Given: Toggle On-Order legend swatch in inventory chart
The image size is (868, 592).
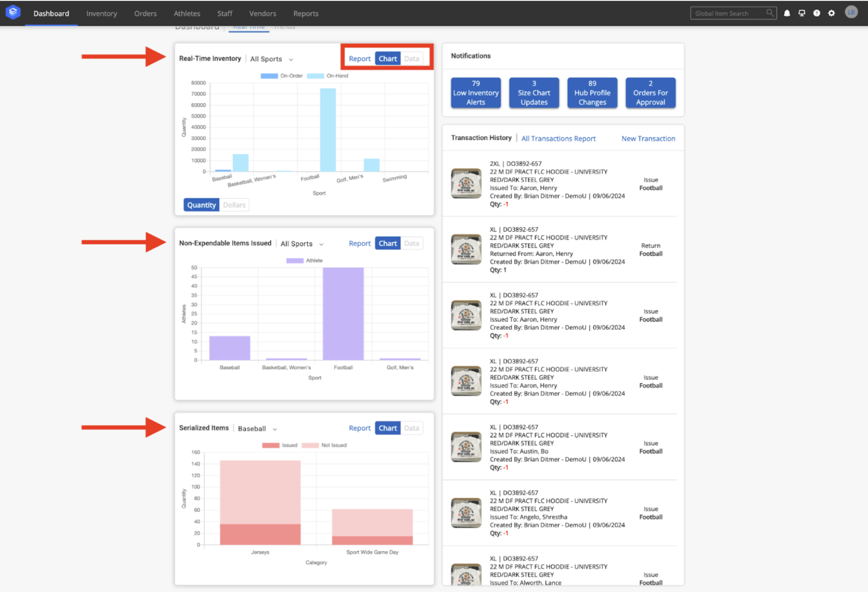Looking at the screenshot, I should pyautogui.click(x=269, y=76).
